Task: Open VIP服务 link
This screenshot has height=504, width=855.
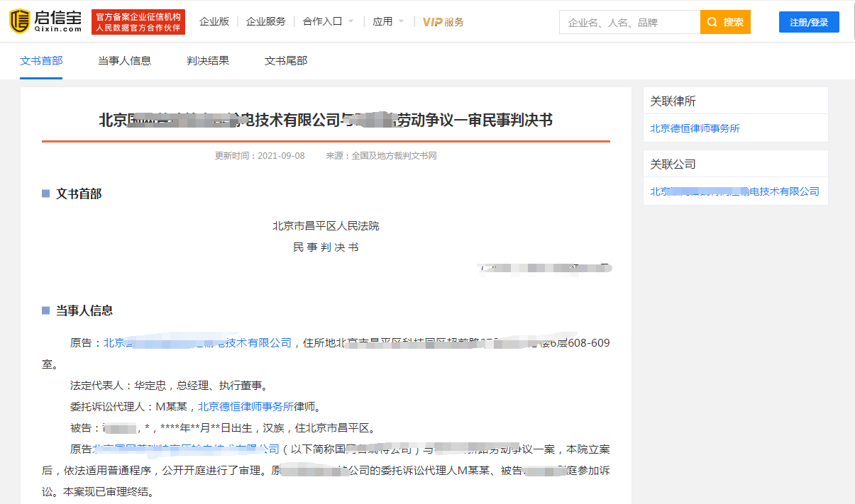Action: click(443, 22)
